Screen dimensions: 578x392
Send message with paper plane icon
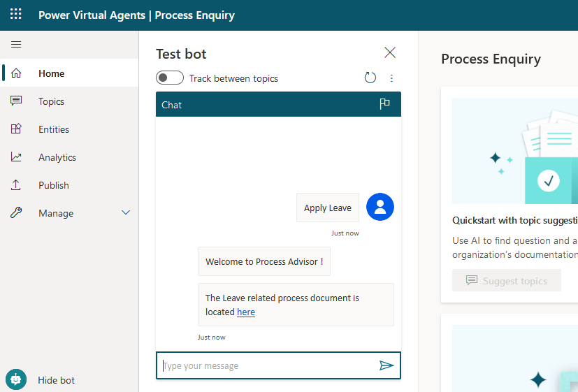pyautogui.click(x=386, y=365)
